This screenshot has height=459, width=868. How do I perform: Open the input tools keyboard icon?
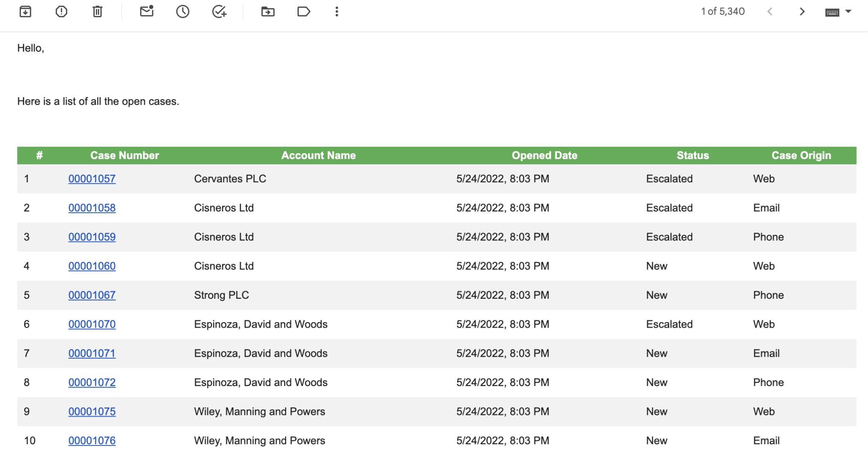pos(832,11)
